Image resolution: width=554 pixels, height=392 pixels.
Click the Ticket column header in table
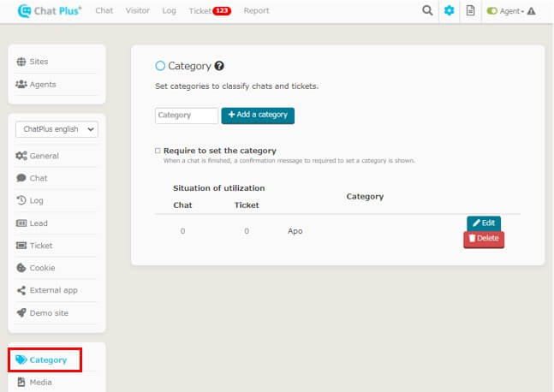click(247, 205)
